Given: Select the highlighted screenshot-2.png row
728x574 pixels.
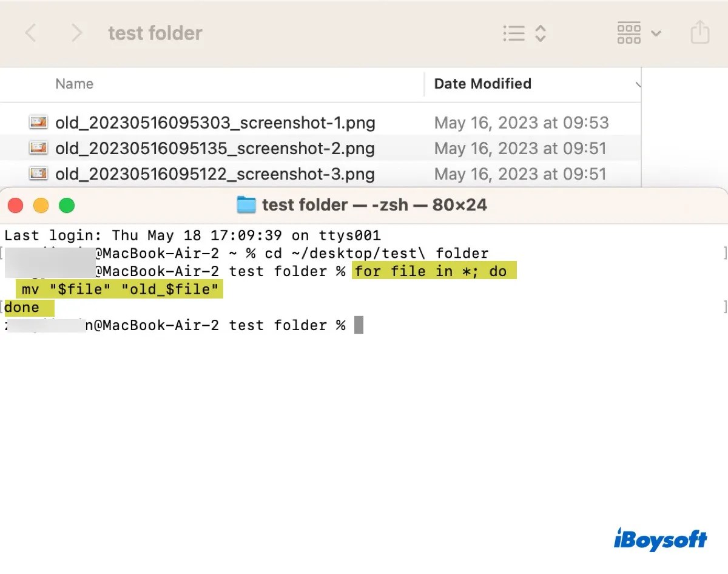Looking at the screenshot, I should (215, 148).
